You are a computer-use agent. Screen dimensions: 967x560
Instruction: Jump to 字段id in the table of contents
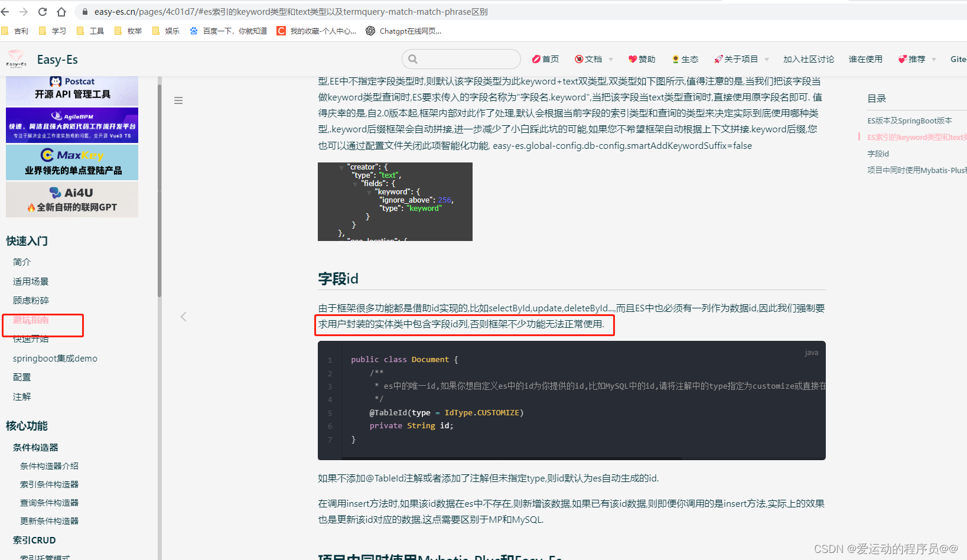(878, 153)
